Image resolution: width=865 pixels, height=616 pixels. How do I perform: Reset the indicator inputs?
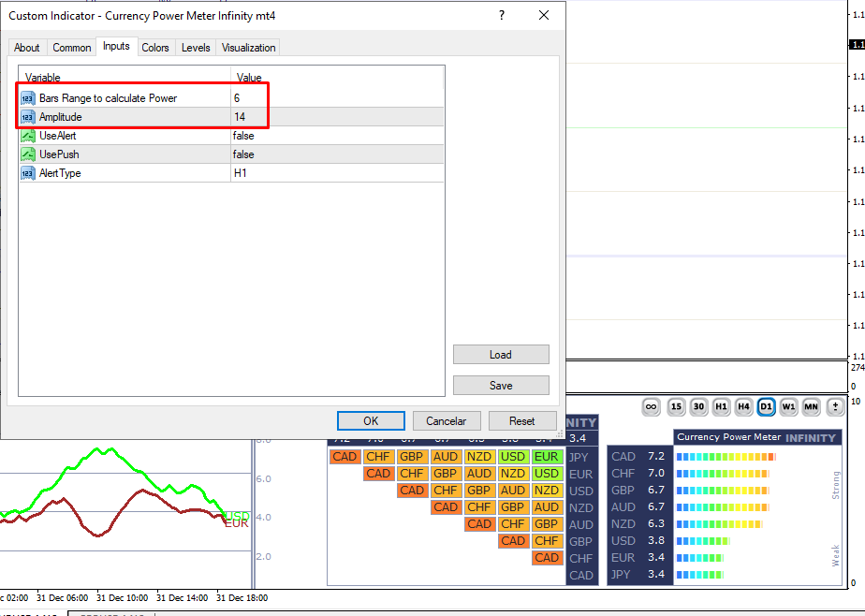[521, 420]
